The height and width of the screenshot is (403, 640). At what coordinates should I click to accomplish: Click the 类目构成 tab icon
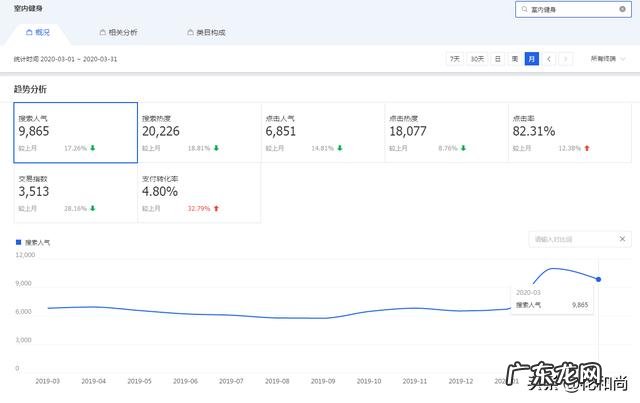(x=190, y=32)
